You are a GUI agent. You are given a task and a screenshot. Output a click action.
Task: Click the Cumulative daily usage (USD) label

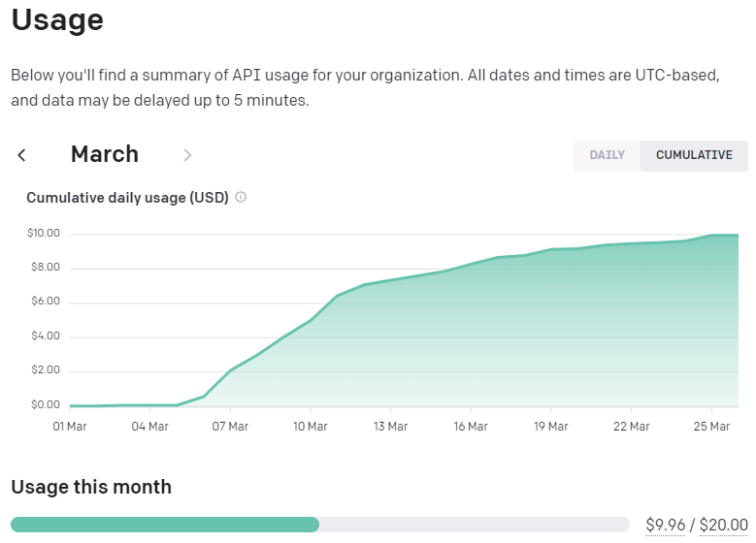[127, 198]
